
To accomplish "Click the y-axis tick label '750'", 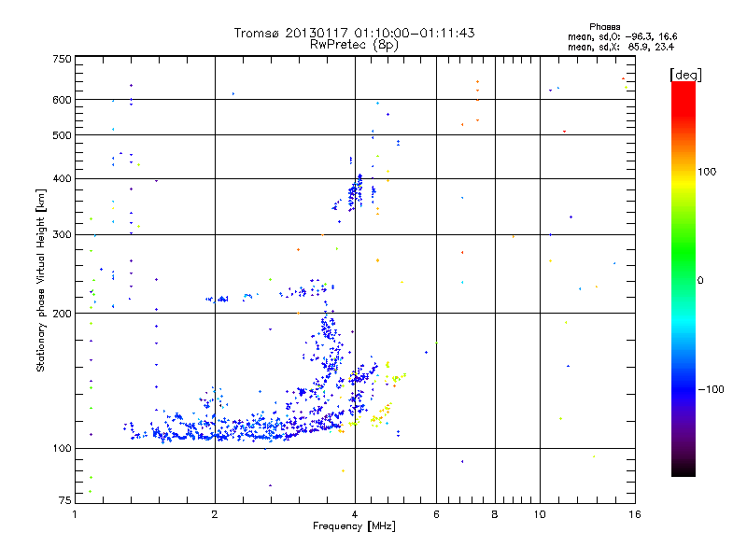I will pyautogui.click(x=62, y=59).
